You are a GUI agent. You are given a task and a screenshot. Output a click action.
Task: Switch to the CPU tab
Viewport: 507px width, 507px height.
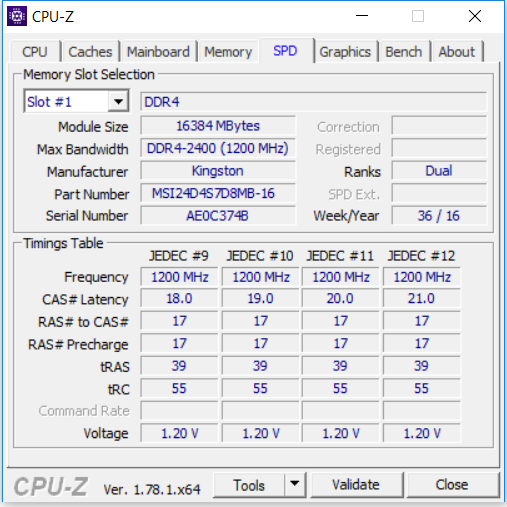tap(35, 52)
